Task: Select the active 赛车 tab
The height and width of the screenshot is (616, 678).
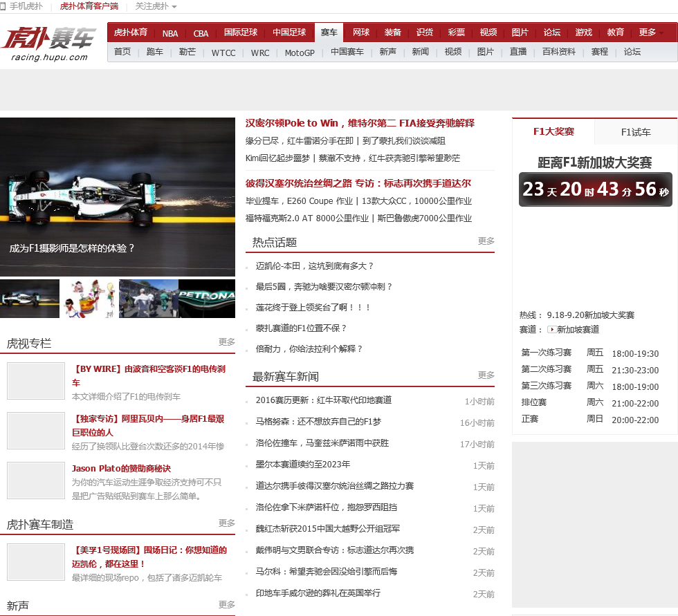Action: tap(329, 32)
